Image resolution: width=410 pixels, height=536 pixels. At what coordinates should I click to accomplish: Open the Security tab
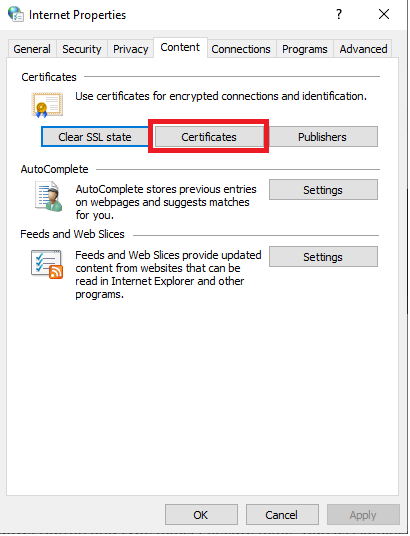pyautogui.click(x=82, y=49)
